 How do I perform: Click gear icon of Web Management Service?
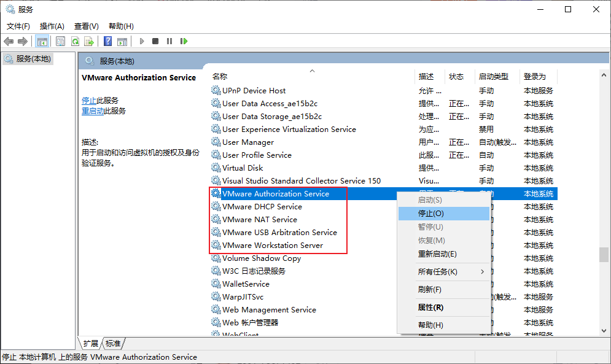pos(216,309)
